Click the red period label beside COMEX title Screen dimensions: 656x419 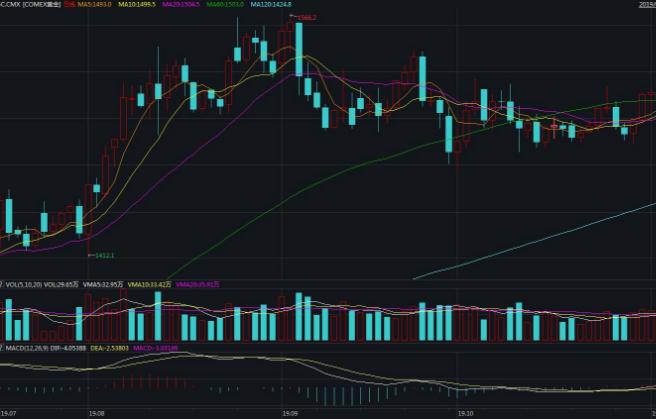pyautogui.click(x=70, y=5)
